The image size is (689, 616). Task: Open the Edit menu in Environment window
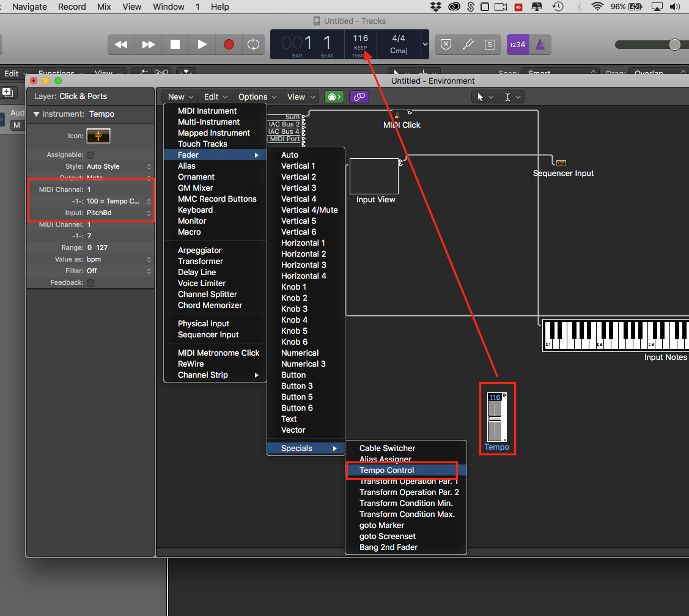(215, 97)
